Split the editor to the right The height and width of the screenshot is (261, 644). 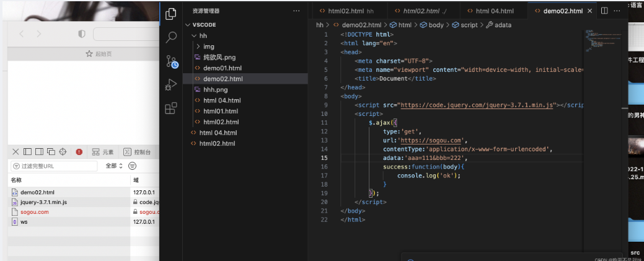click(604, 11)
